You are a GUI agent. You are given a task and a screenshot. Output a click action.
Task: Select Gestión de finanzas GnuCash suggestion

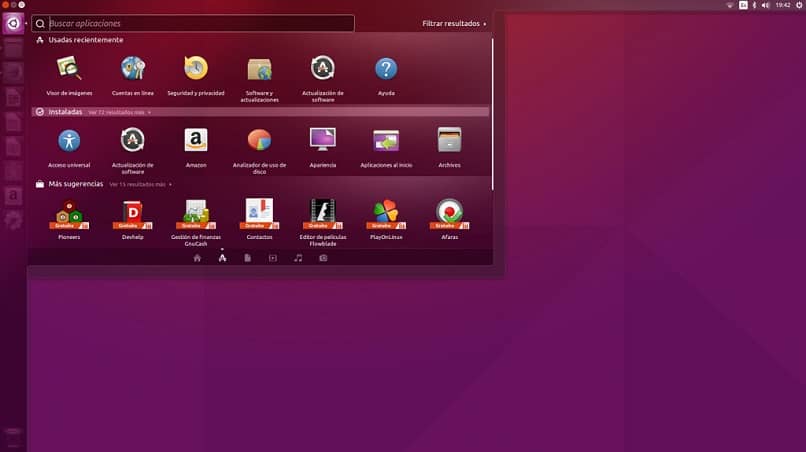[x=196, y=223]
